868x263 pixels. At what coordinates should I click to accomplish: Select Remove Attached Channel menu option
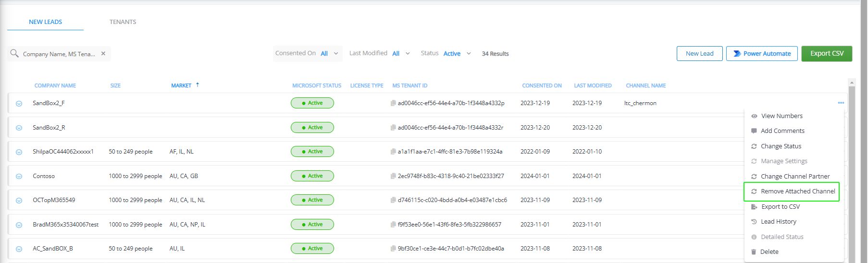coord(797,191)
